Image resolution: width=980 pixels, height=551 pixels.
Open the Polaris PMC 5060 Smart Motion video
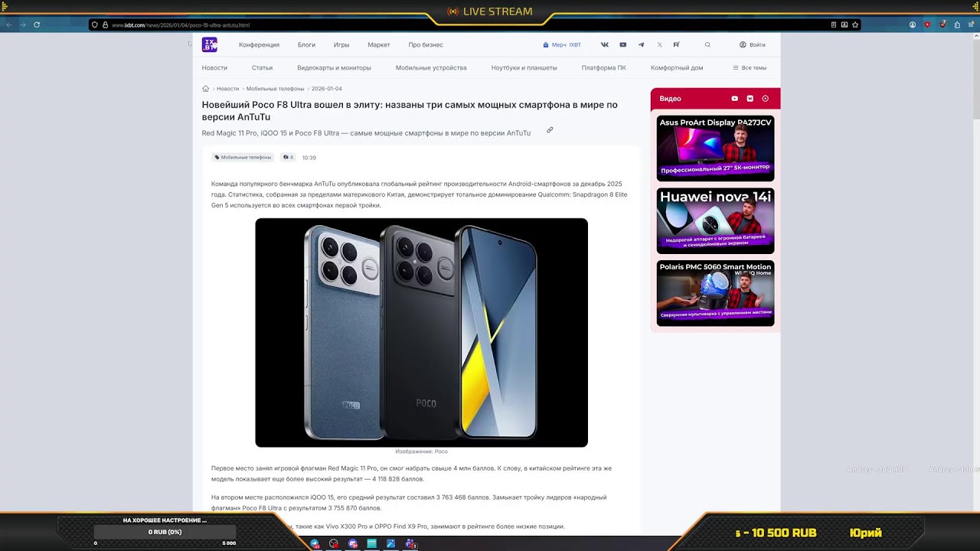(715, 293)
